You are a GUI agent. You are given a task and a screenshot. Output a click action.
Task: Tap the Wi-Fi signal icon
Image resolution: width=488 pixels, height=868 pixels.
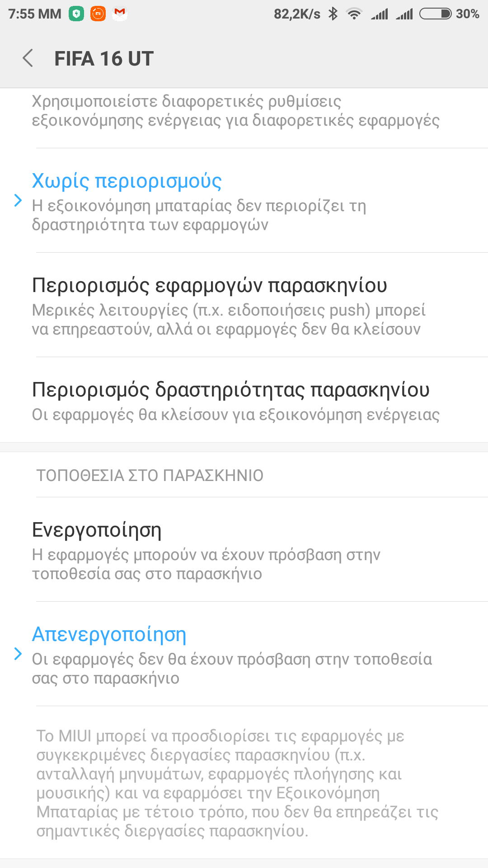click(x=354, y=14)
